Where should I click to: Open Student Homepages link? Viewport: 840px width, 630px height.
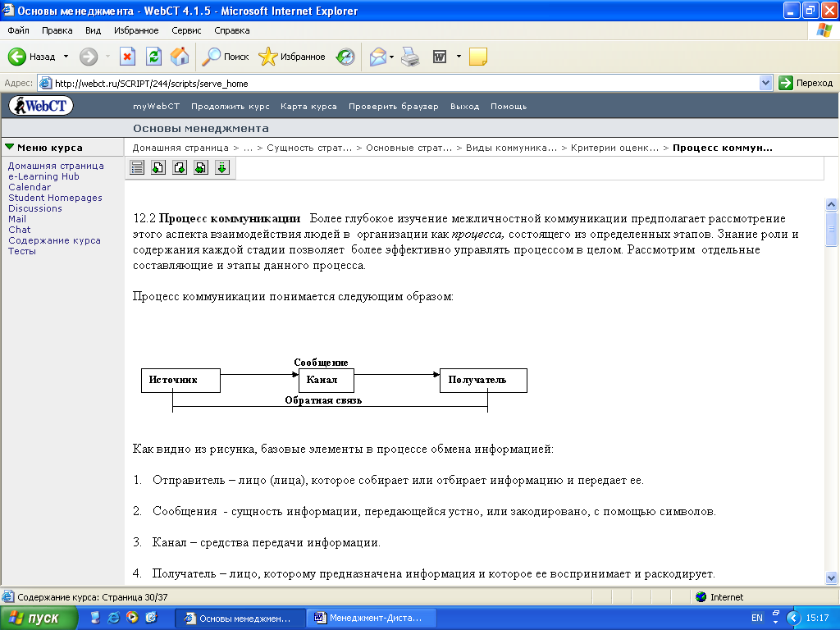pos(55,198)
